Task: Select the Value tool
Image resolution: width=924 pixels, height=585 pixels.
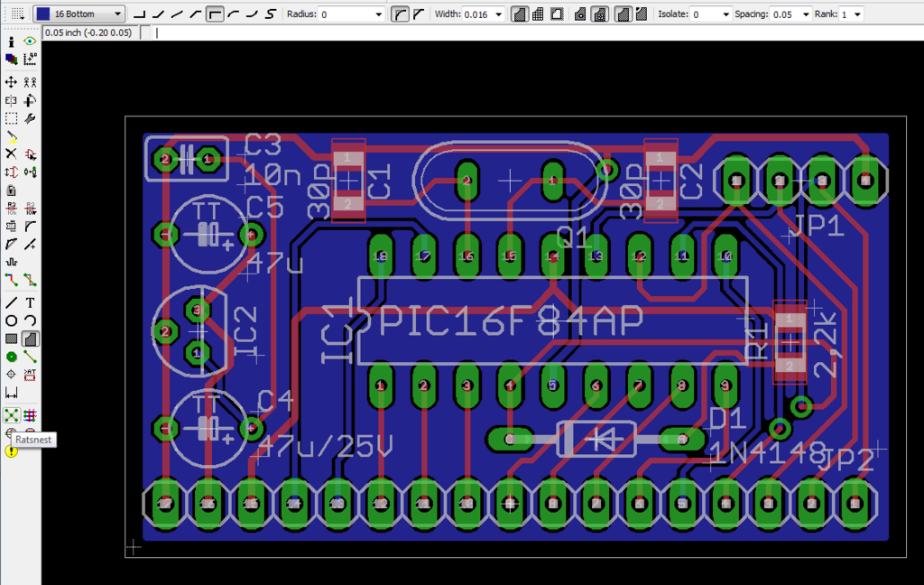Action: (x=30, y=209)
